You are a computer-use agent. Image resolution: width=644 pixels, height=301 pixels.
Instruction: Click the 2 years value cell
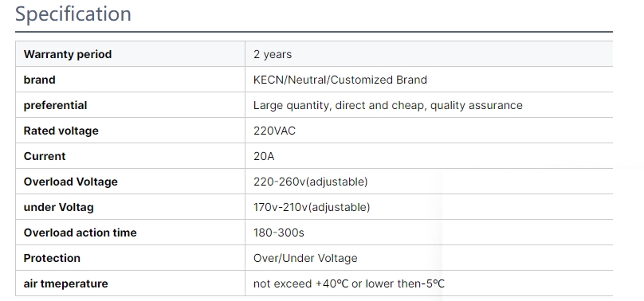click(x=429, y=53)
